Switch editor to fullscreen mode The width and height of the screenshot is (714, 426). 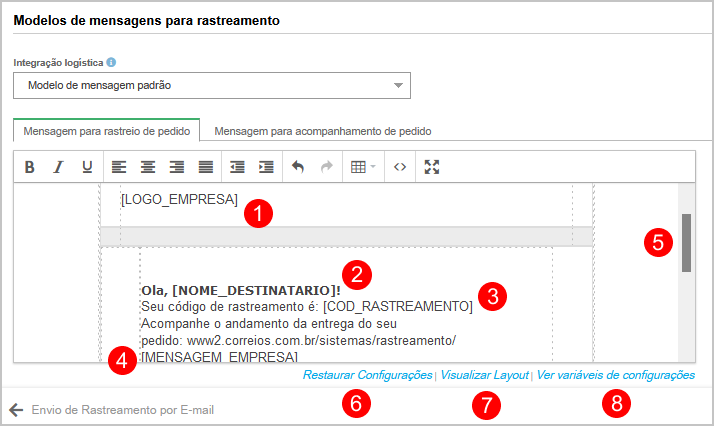tap(432, 167)
